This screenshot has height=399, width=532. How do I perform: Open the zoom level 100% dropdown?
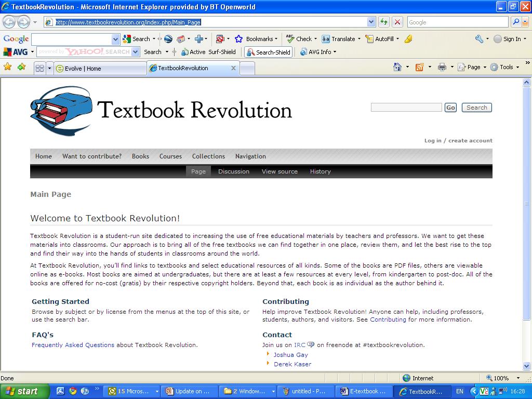pyautogui.click(x=518, y=378)
